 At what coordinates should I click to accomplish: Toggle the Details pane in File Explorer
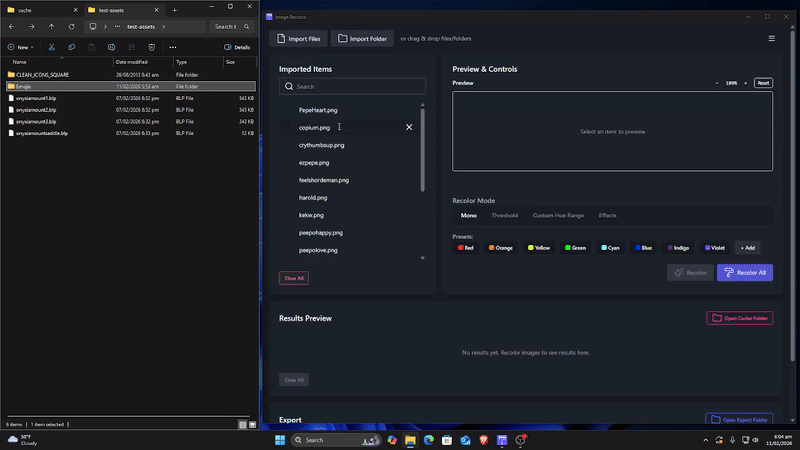(237, 47)
